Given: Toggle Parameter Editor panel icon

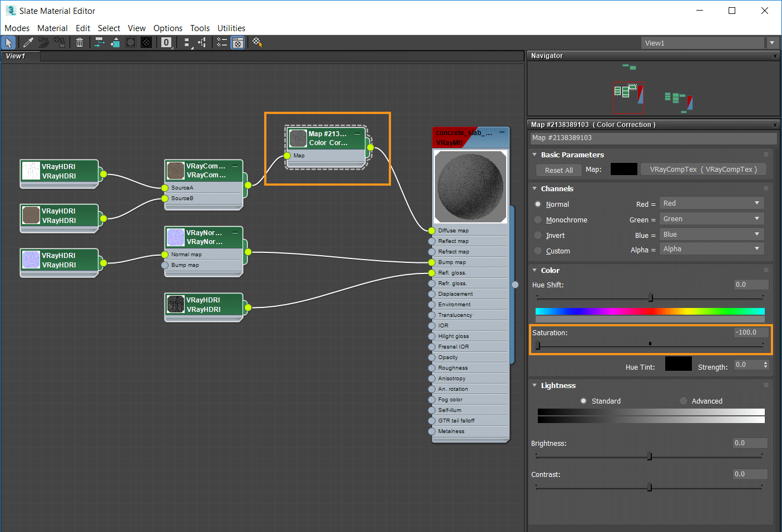Looking at the screenshot, I should [x=238, y=43].
